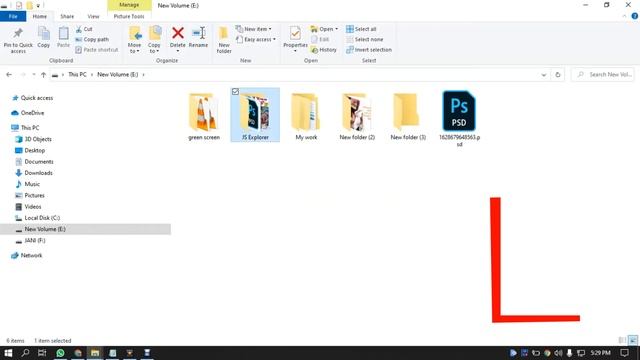Click Select all
640x360 pixels.
(361, 29)
